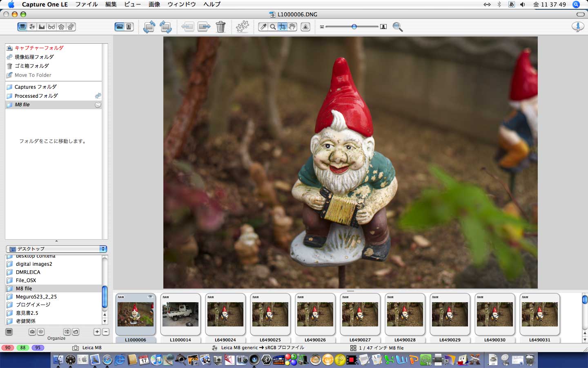Open the デスクトップ location dropdown
The height and width of the screenshot is (368, 588).
click(57, 249)
